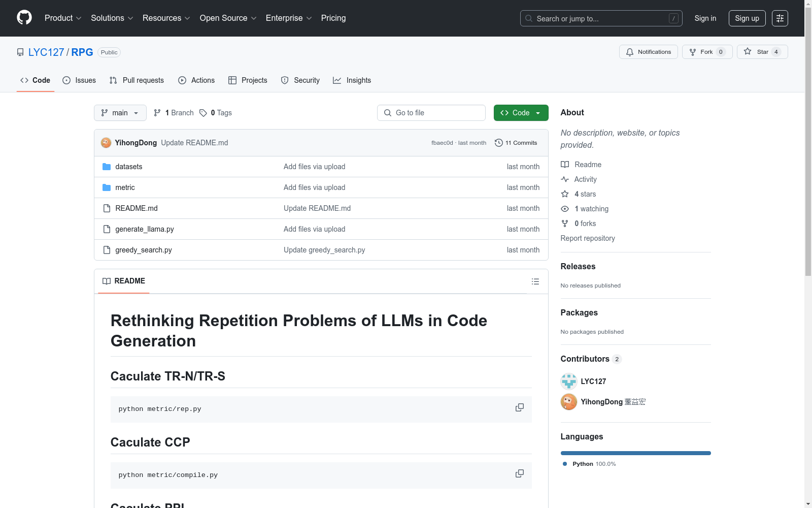This screenshot has width=812, height=508.
Task: Click the greedy_search.py file icon
Action: [x=107, y=250]
